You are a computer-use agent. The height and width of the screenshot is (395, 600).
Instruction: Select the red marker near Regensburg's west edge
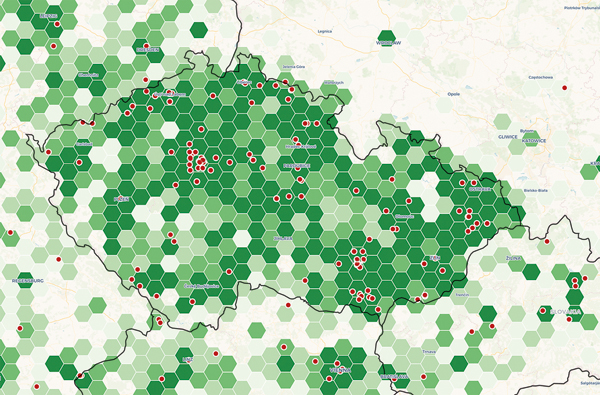pos(10,232)
